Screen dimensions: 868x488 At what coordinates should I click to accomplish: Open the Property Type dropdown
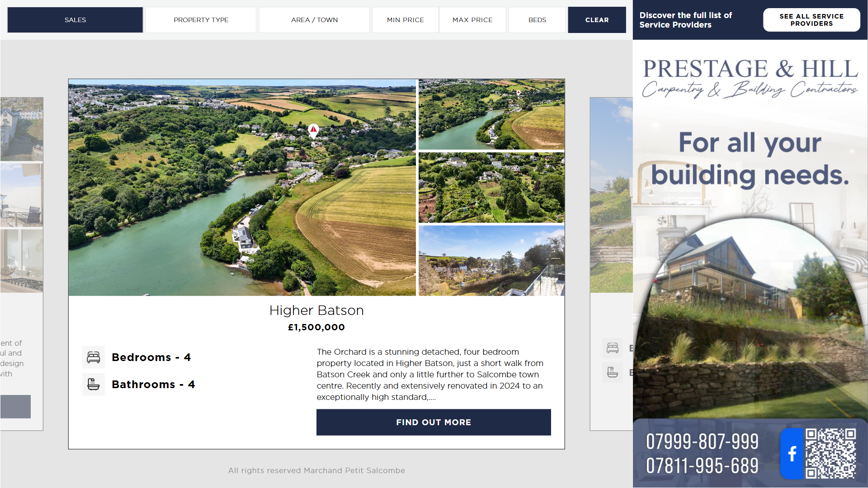click(201, 20)
